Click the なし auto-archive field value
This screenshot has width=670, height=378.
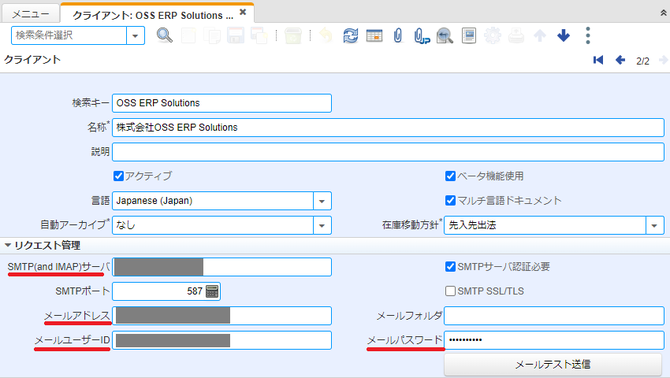(213, 225)
